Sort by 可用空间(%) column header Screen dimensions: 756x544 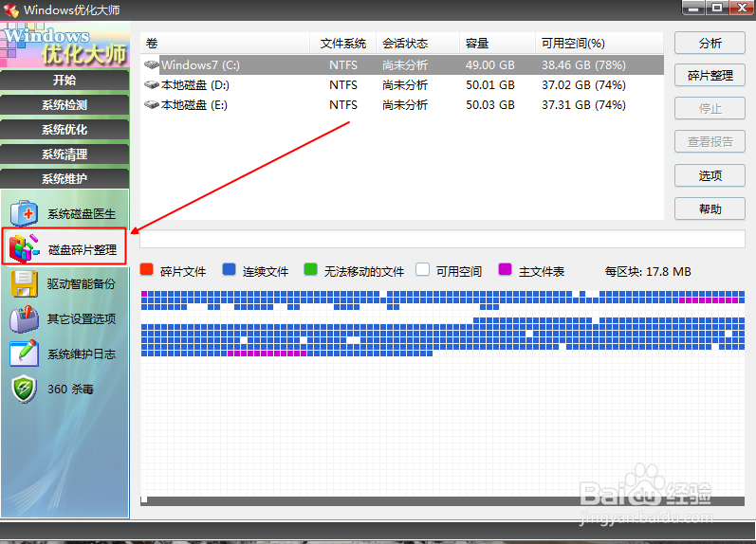point(599,44)
